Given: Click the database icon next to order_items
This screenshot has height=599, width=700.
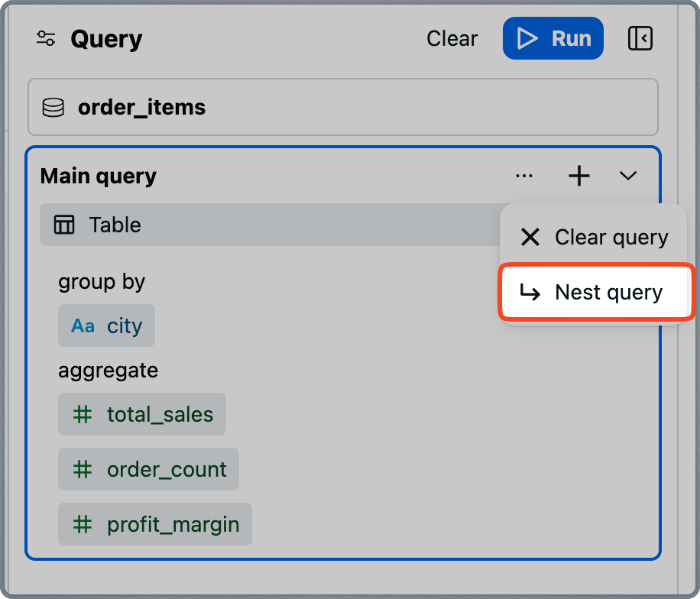Looking at the screenshot, I should coord(53,108).
